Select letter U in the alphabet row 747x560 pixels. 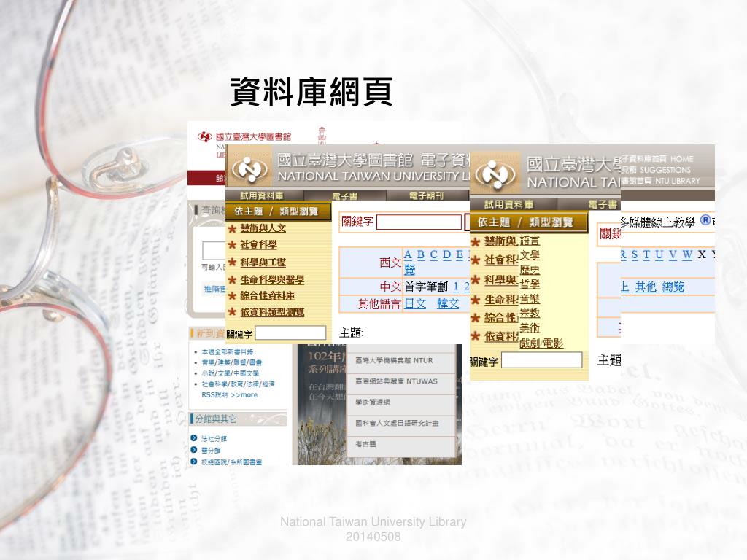pos(659,254)
